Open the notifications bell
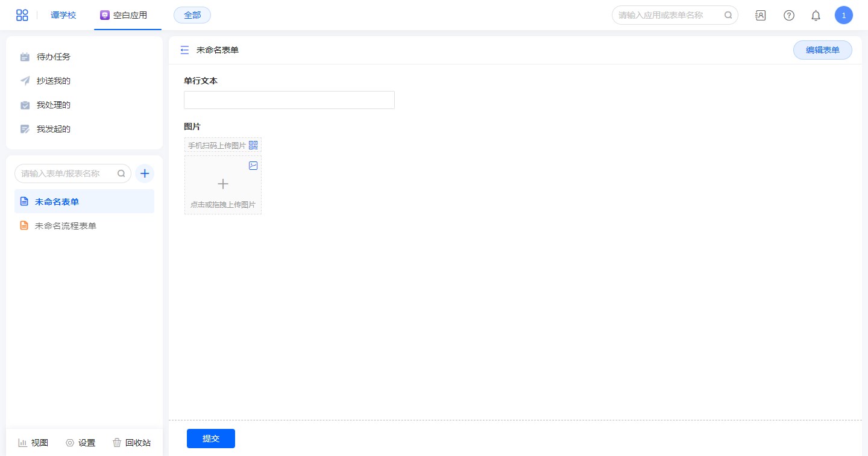 (816, 16)
